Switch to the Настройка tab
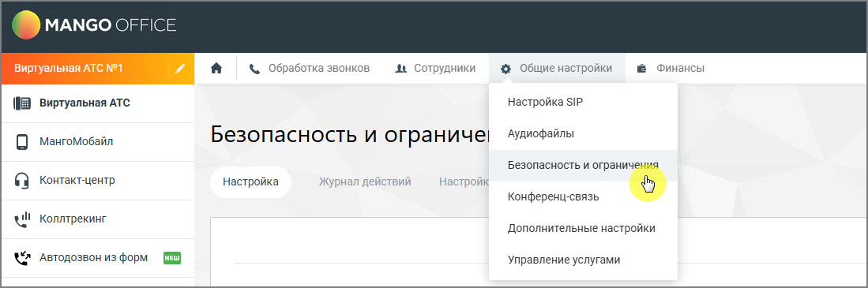 coord(251,181)
